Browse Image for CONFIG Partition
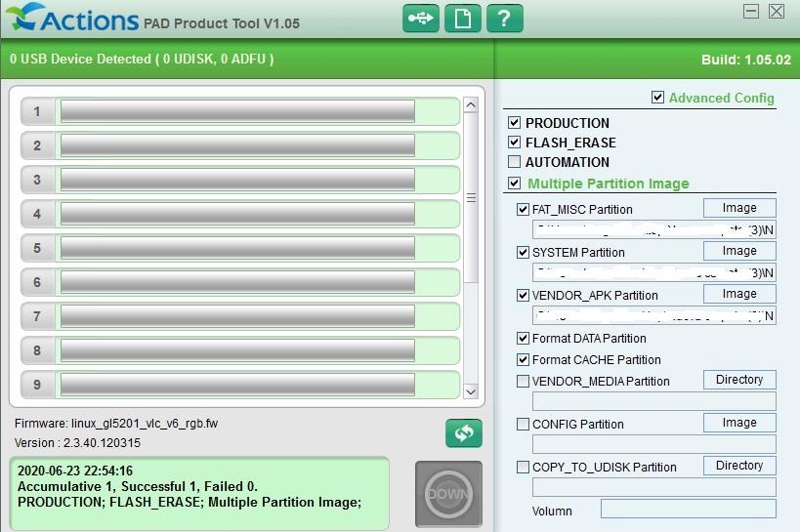Screen dimensions: 800x532 click(739, 423)
